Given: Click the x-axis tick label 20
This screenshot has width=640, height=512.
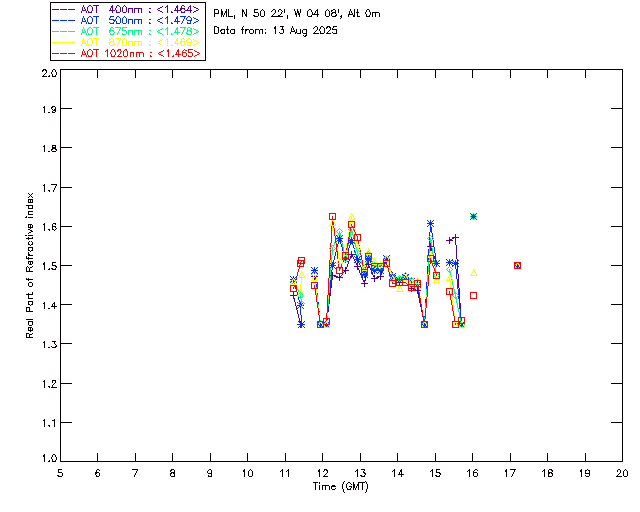Looking at the screenshot, I should click(x=622, y=473).
